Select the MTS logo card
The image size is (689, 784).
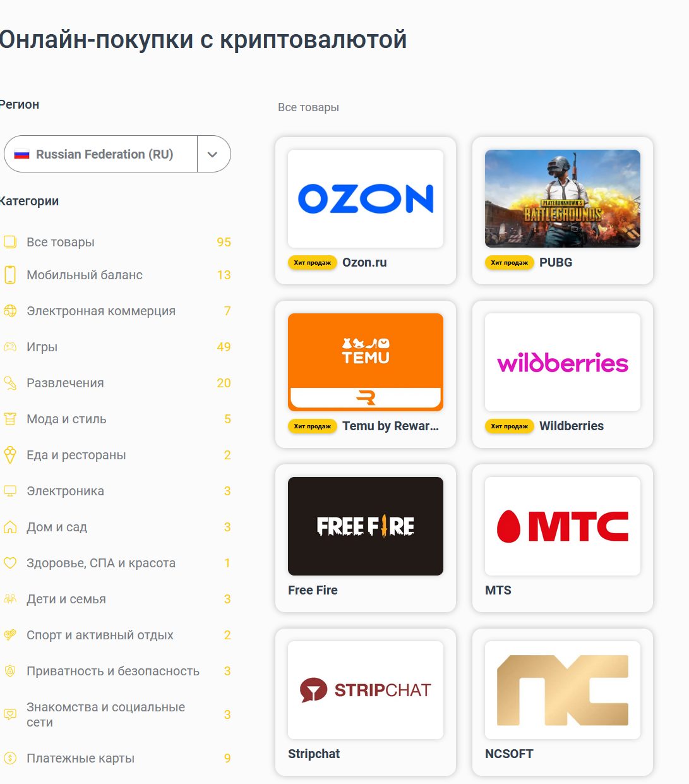tap(563, 526)
